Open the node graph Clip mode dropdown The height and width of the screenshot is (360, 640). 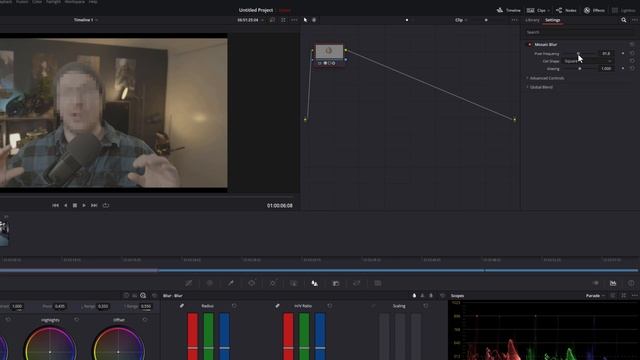coord(461,20)
